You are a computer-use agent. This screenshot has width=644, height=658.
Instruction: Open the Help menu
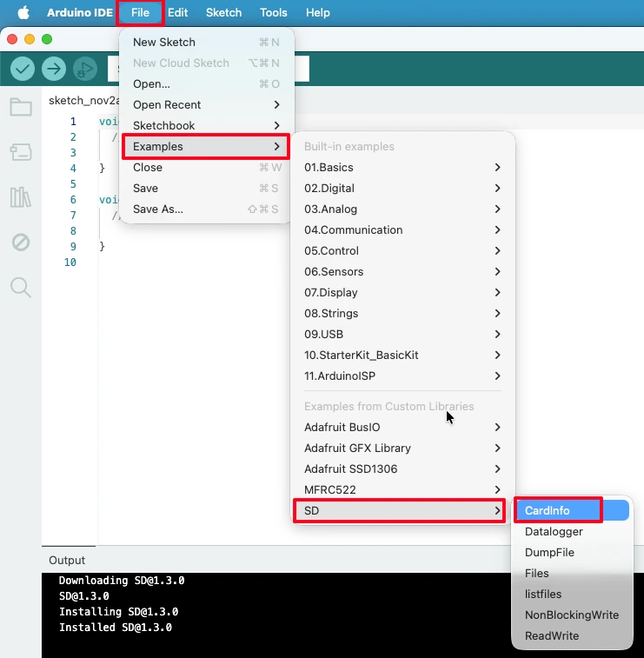point(317,12)
